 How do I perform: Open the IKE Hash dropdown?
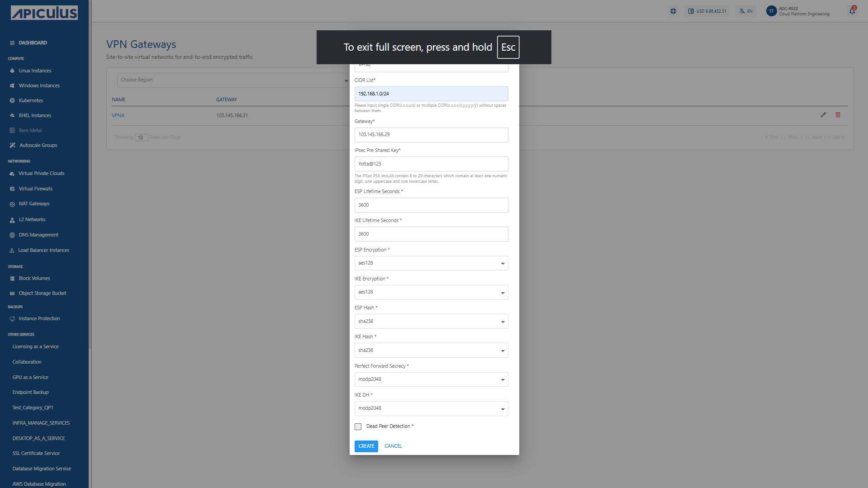click(x=431, y=351)
